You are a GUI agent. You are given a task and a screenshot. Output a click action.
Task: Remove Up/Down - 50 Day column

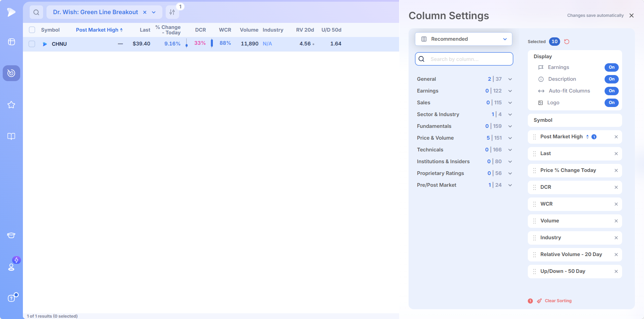616,272
